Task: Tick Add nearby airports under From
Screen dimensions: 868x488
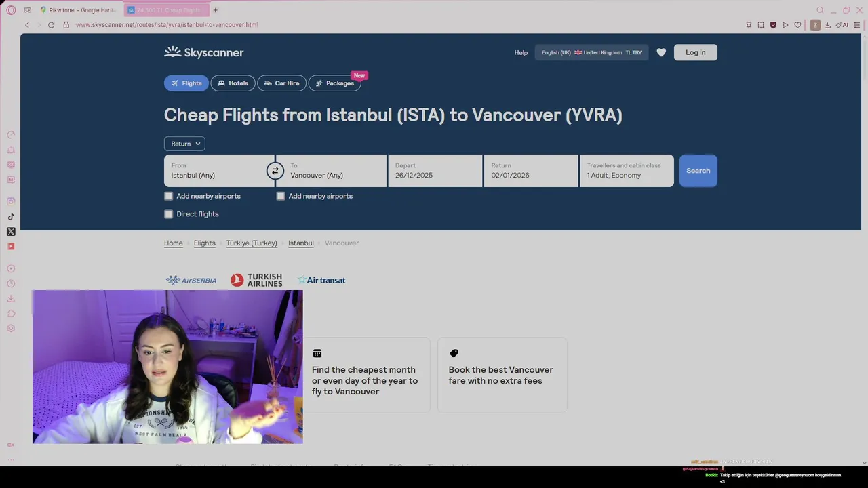Action: (x=169, y=196)
